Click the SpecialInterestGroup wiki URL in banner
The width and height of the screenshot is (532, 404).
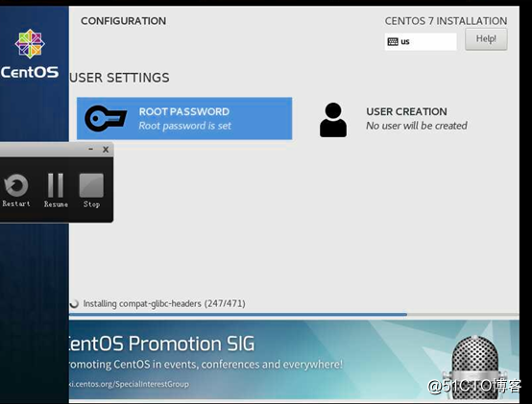click(x=129, y=384)
